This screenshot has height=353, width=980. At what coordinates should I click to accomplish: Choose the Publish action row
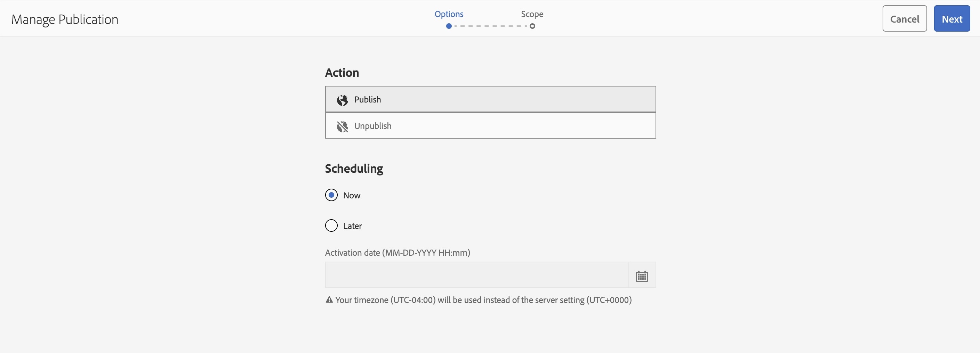[490, 99]
